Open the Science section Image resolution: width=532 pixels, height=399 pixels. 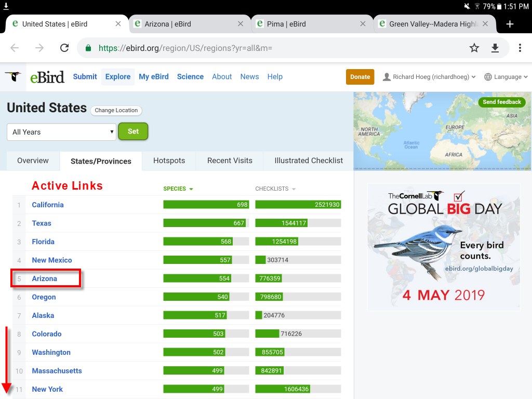(190, 77)
